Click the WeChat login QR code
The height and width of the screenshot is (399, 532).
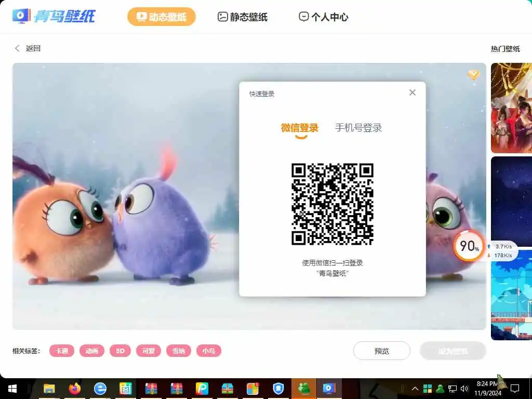[332, 204]
